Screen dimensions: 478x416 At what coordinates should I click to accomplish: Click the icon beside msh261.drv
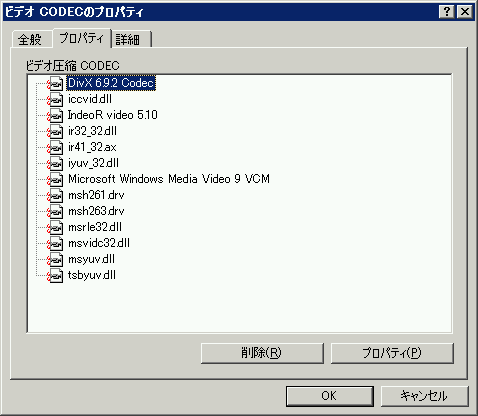point(55,195)
